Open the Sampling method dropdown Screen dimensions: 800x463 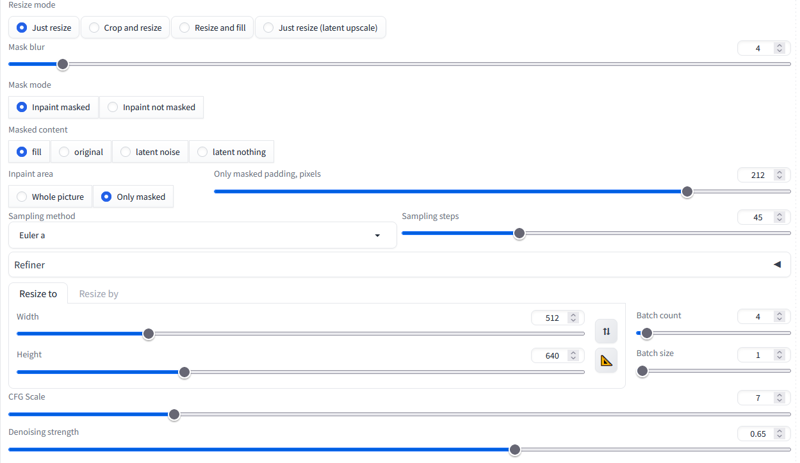click(202, 235)
